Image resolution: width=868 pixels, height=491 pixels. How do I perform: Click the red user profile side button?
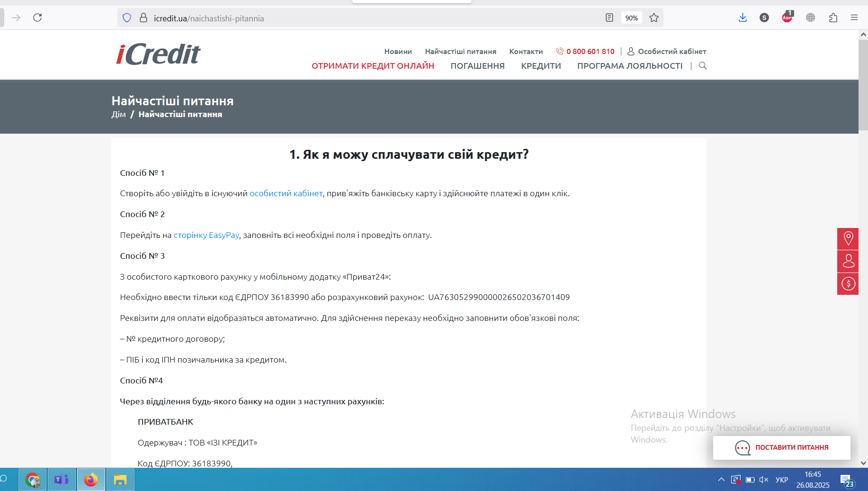pos(848,261)
